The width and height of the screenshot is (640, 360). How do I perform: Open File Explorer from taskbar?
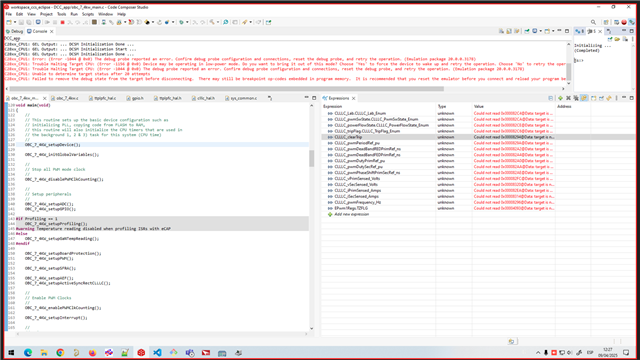pyautogui.click(x=44, y=352)
